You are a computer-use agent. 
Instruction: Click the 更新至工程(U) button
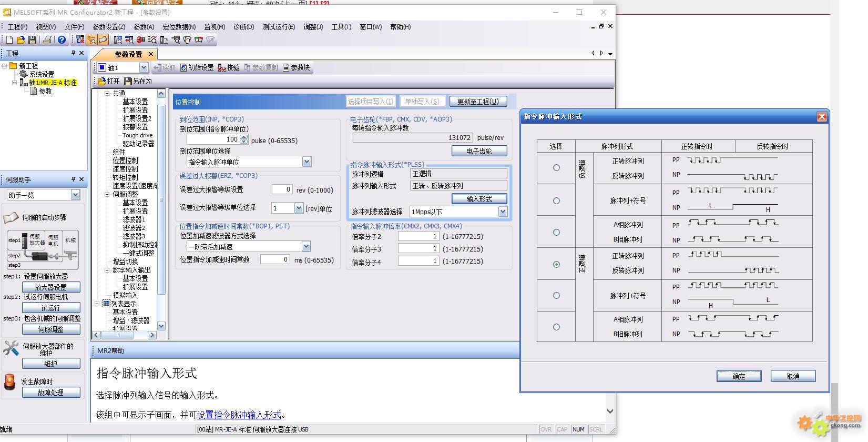click(478, 102)
